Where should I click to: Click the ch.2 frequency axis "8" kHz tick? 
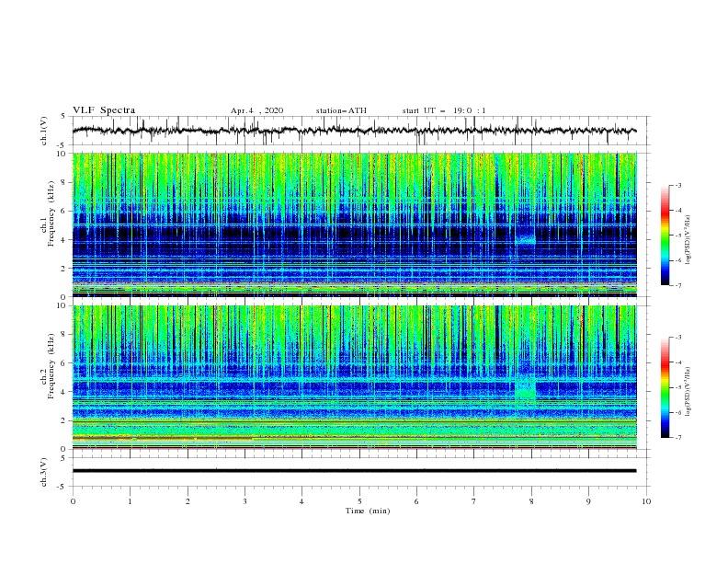tap(64, 335)
